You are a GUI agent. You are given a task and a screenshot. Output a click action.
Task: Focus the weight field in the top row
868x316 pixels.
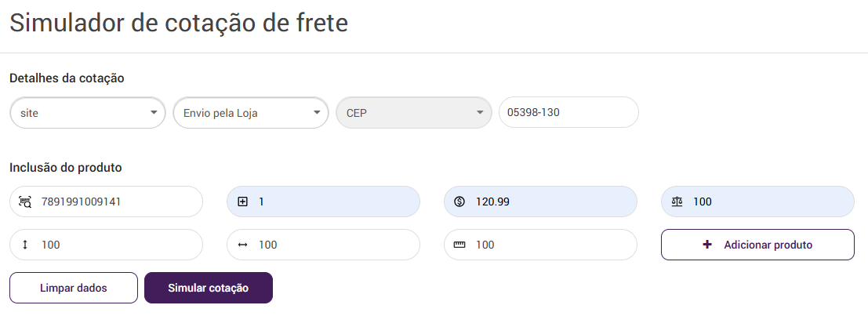764,202
